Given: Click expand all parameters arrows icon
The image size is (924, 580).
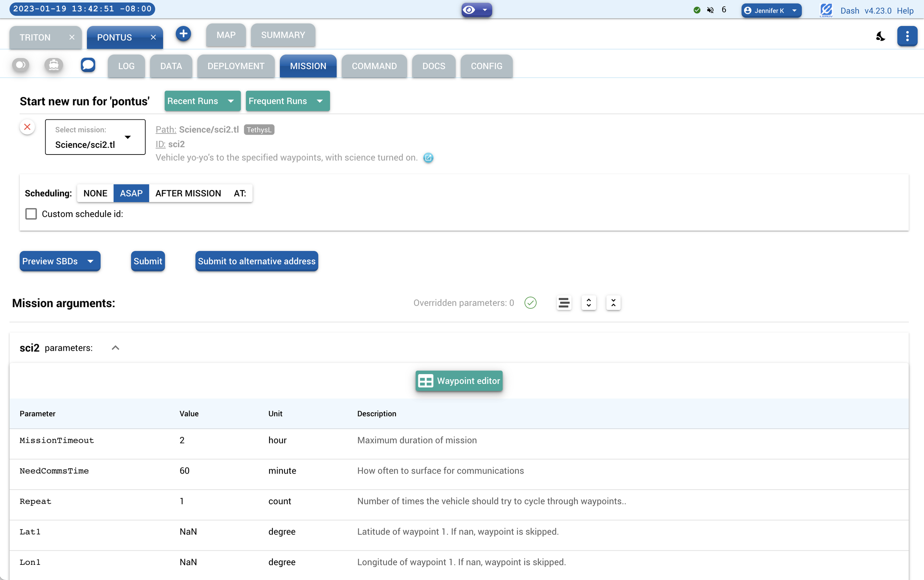Looking at the screenshot, I should pyautogui.click(x=588, y=303).
